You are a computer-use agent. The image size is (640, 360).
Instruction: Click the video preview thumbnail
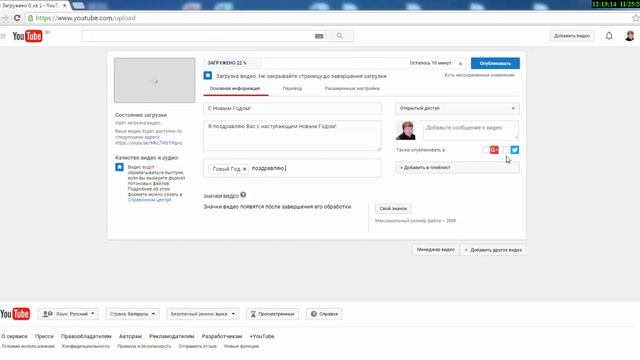(155, 80)
